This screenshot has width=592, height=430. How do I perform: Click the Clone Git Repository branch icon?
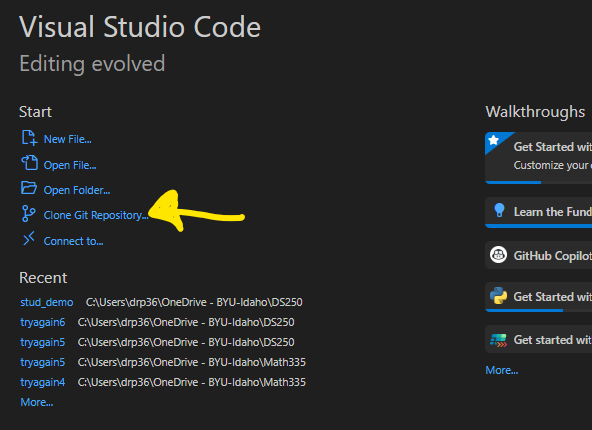click(28, 214)
